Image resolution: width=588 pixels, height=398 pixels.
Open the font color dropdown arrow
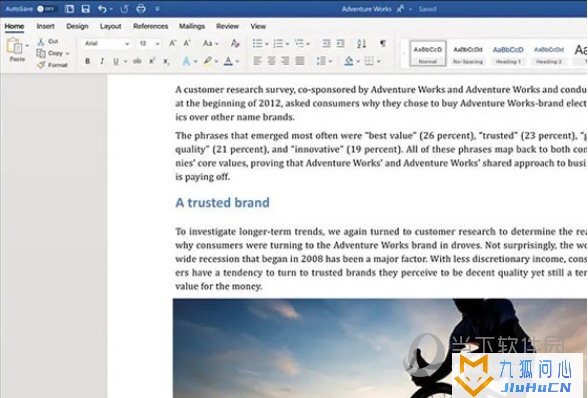[237, 61]
